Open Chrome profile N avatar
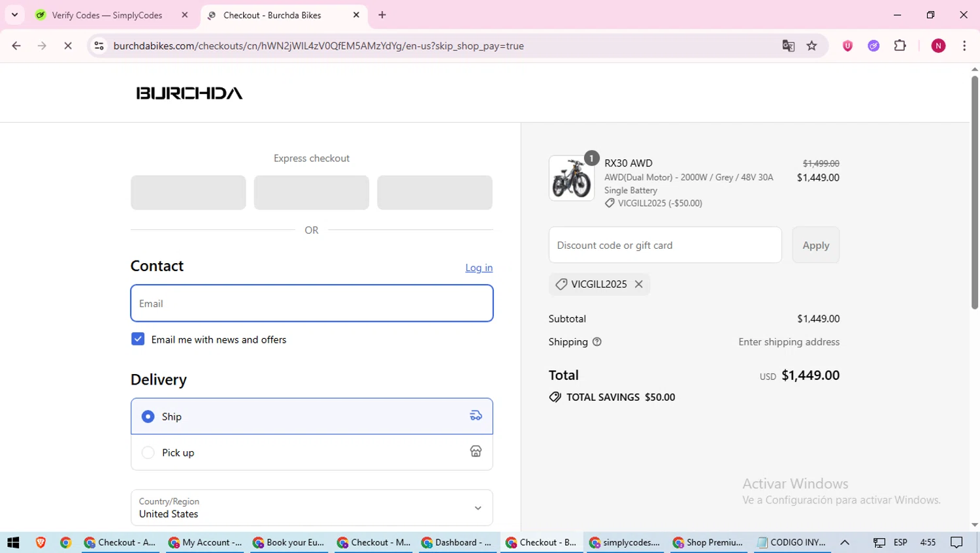Image resolution: width=980 pixels, height=553 pixels. pyautogui.click(x=938, y=46)
